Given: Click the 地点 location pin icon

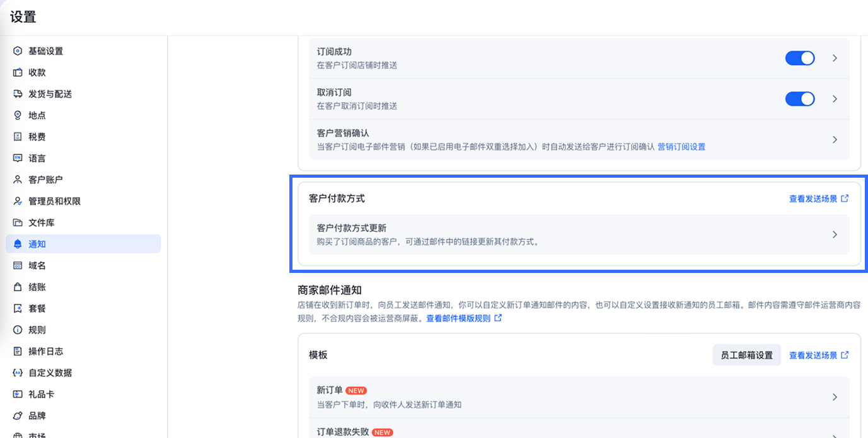Looking at the screenshot, I should [x=18, y=115].
